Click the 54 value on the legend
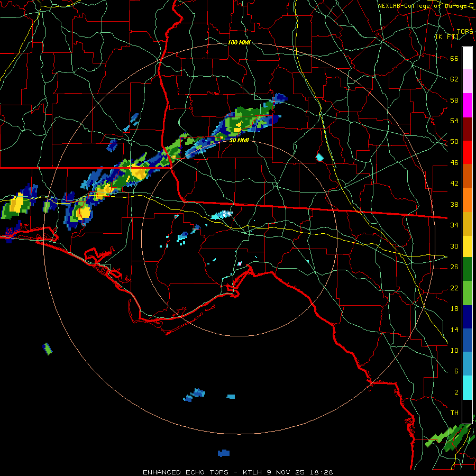 [454, 121]
